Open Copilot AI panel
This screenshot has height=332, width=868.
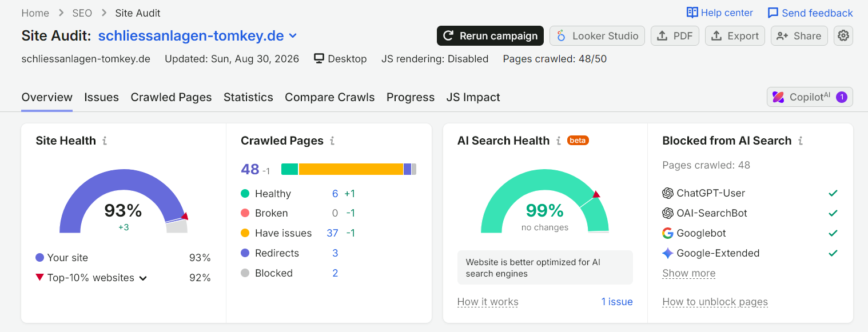pos(810,97)
